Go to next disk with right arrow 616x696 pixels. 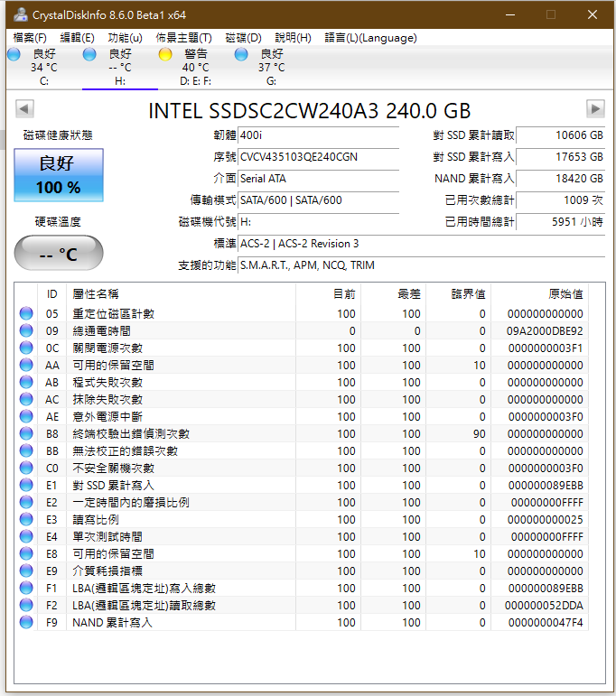595,108
